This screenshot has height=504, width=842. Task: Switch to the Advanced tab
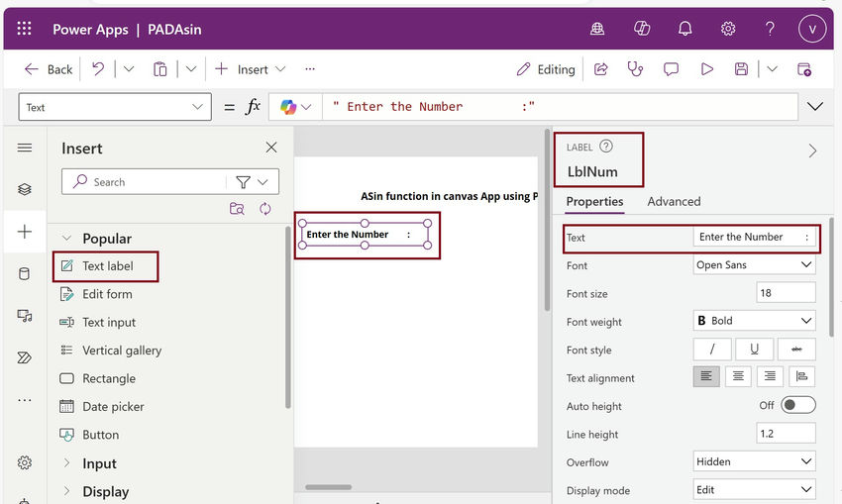674,201
